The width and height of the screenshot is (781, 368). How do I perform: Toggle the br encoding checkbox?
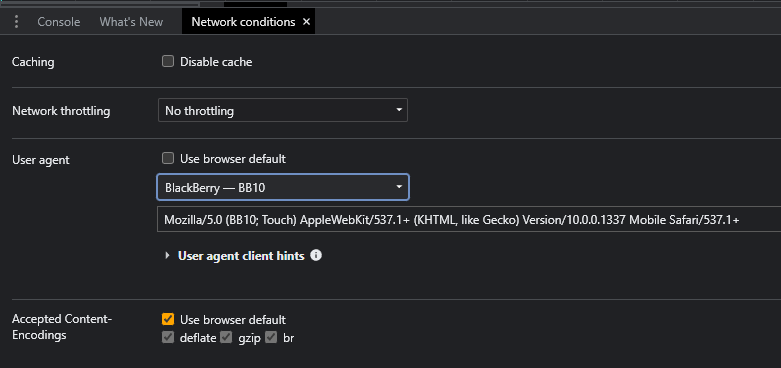[271, 338]
